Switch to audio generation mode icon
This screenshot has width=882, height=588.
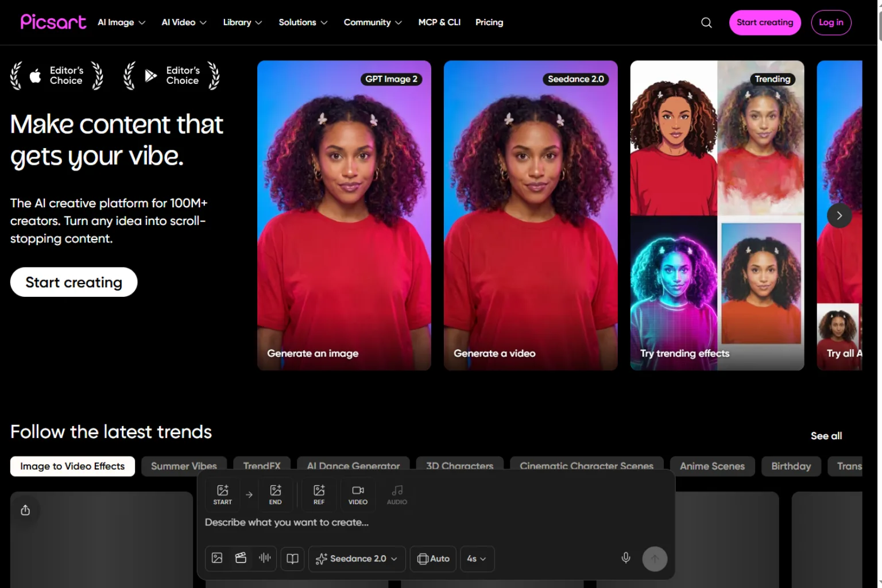pos(265,558)
